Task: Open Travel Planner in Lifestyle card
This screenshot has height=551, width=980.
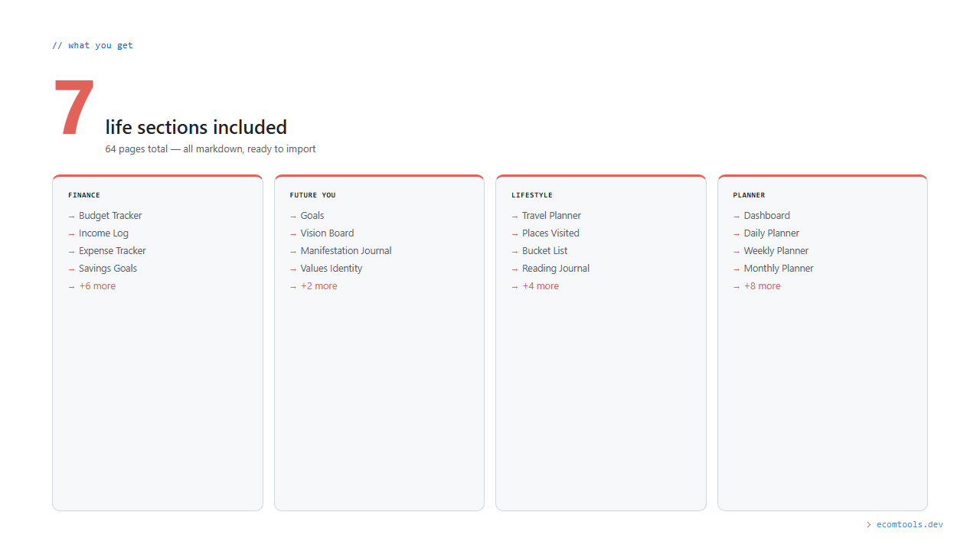Action: tap(551, 216)
